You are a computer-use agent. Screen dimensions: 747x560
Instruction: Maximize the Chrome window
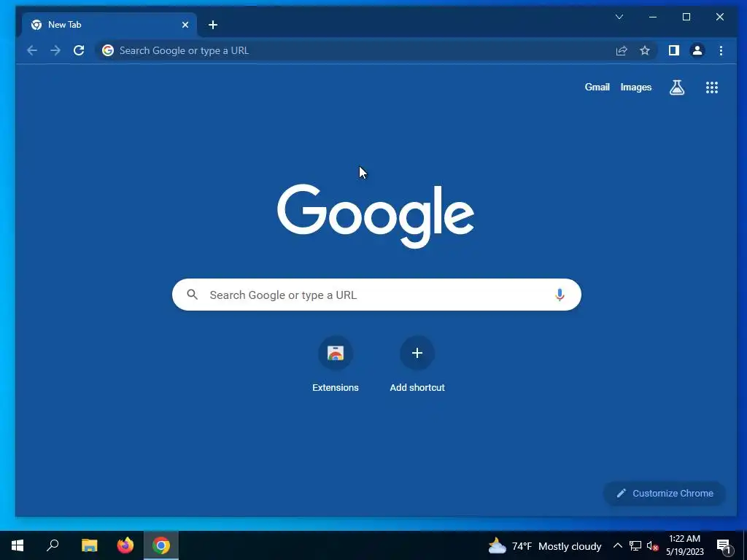point(686,17)
